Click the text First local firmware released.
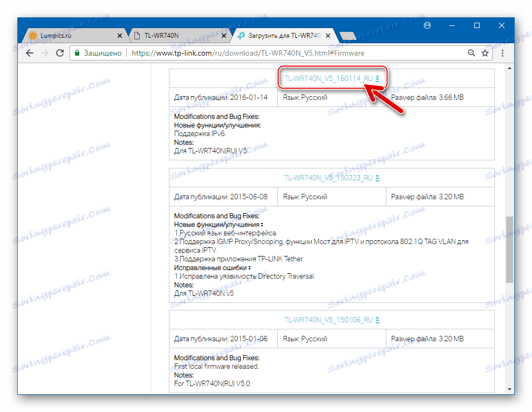 (216, 367)
